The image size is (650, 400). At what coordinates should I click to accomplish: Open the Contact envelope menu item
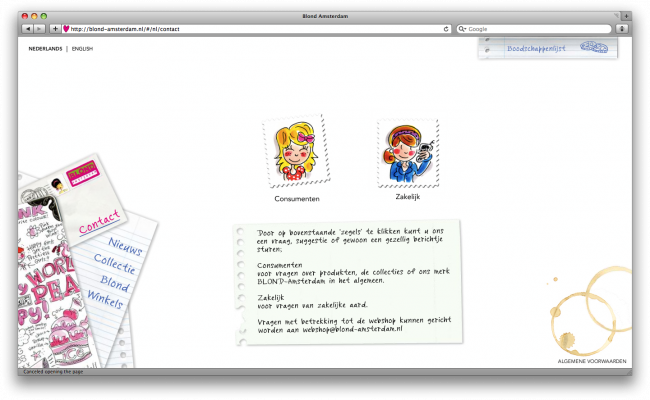pyautogui.click(x=99, y=222)
